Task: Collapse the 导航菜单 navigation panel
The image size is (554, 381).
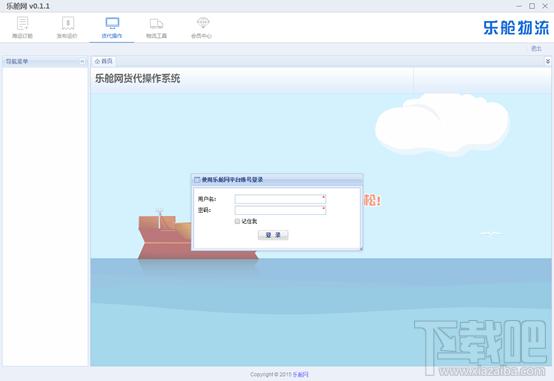Action: tap(82, 61)
